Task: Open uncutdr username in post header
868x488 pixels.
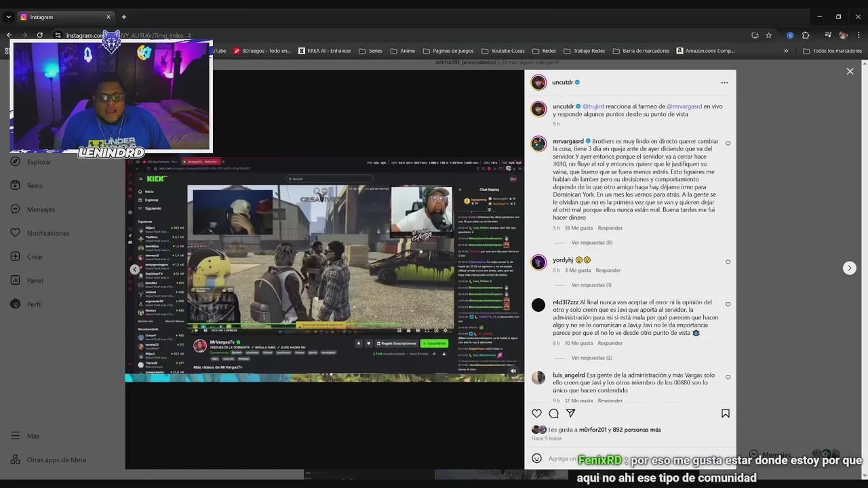Action: coord(563,83)
